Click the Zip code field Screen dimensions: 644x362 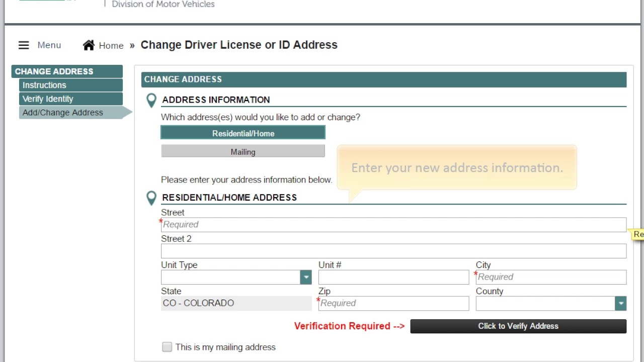(393, 303)
